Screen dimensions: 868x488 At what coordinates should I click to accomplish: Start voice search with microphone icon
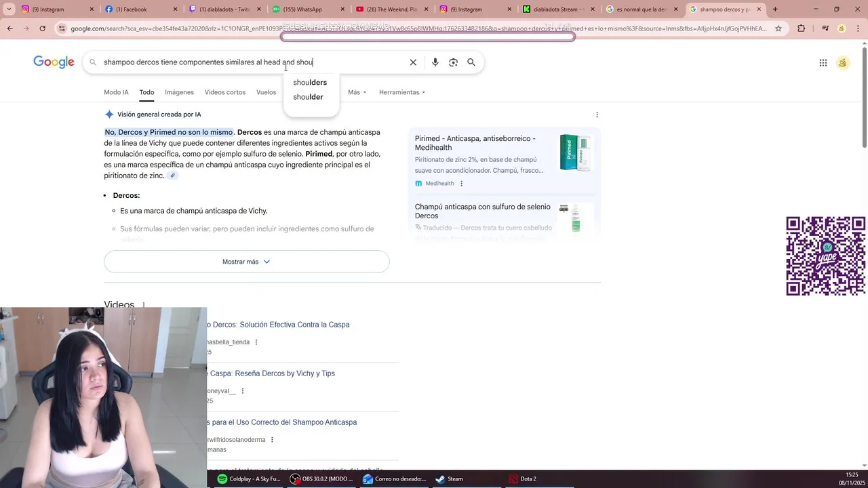pos(435,62)
